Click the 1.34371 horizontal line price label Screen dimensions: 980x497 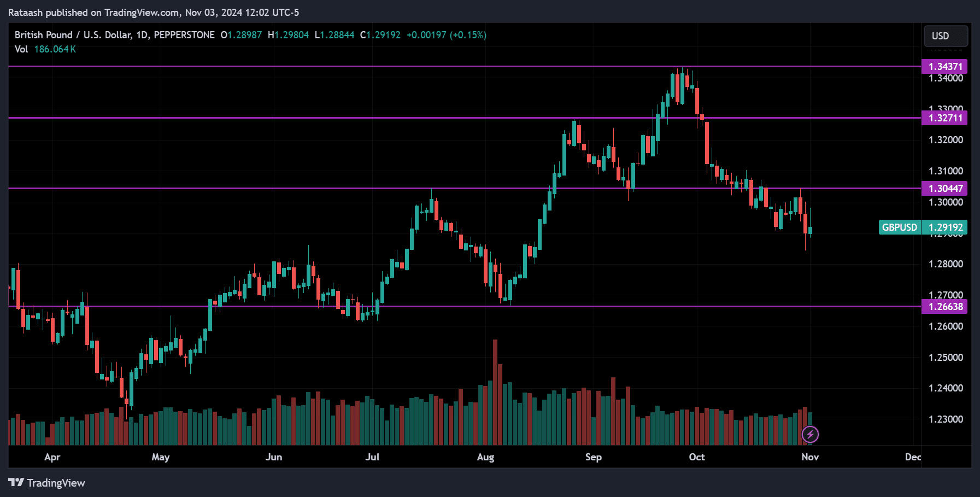tap(944, 67)
